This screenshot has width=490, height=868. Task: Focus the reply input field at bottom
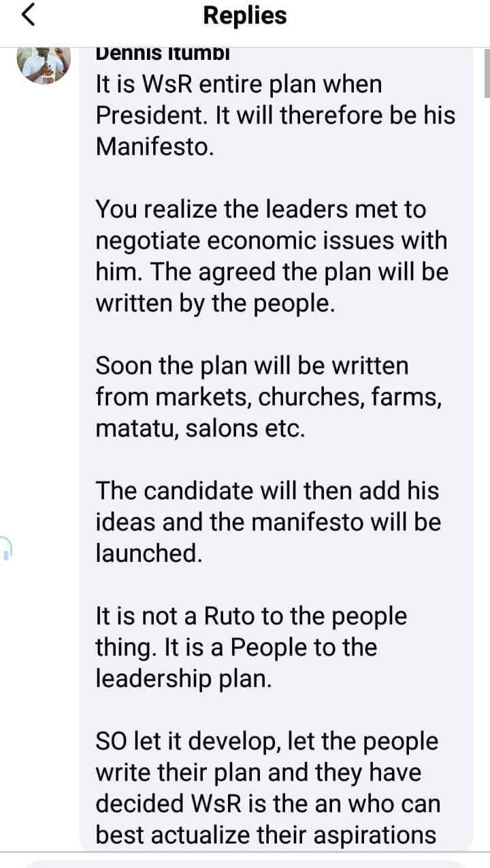tap(245, 863)
